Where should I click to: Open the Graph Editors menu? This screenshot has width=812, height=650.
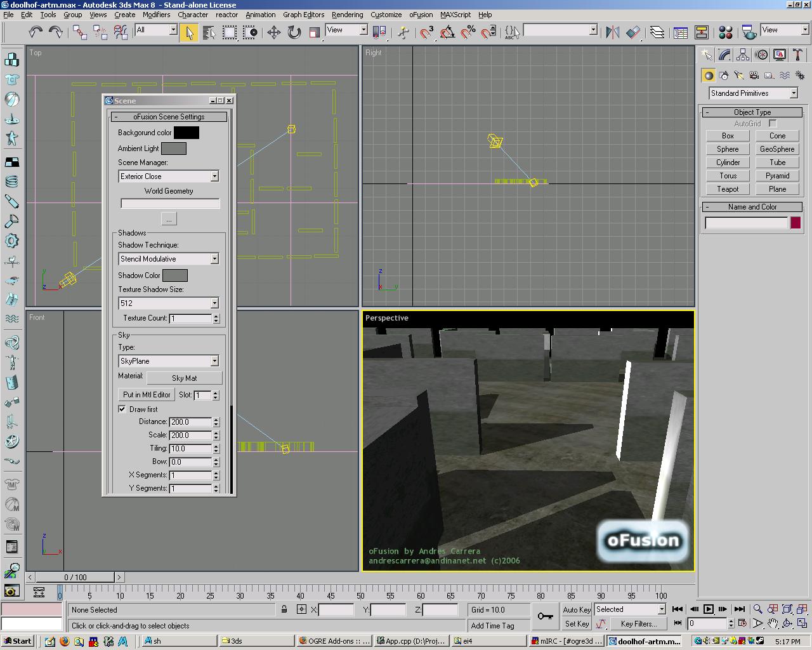pyautogui.click(x=303, y=15)
